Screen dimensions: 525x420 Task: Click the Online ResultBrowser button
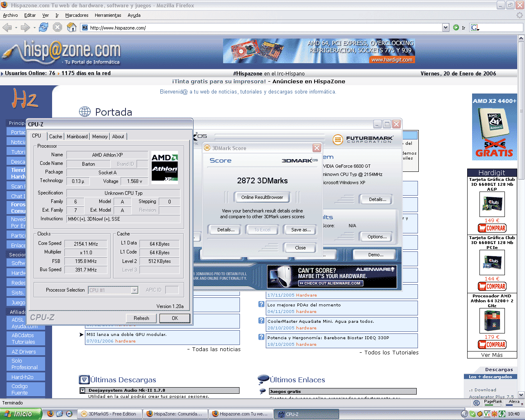pyautogui.click(x=262, y=197)
